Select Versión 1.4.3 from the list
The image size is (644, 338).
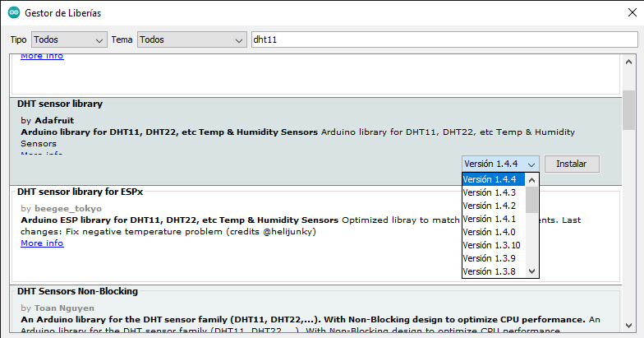tap(493, 192)
